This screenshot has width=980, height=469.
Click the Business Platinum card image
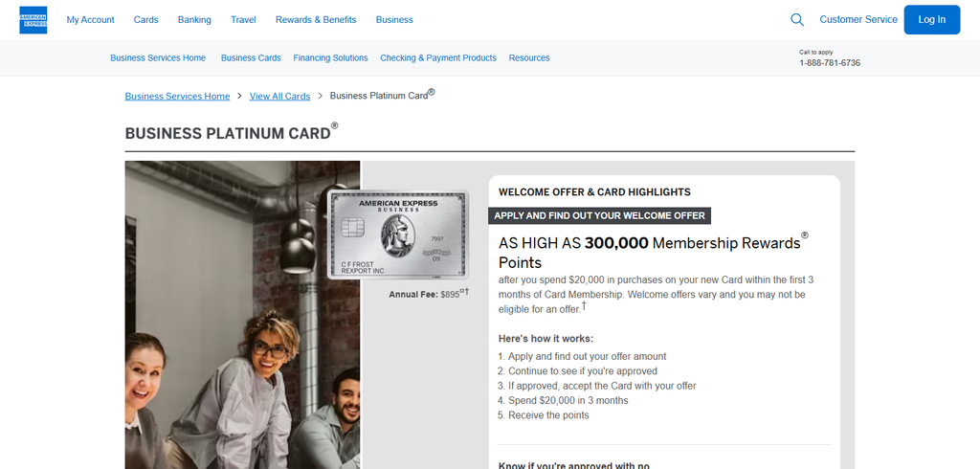tap(398, 234)
